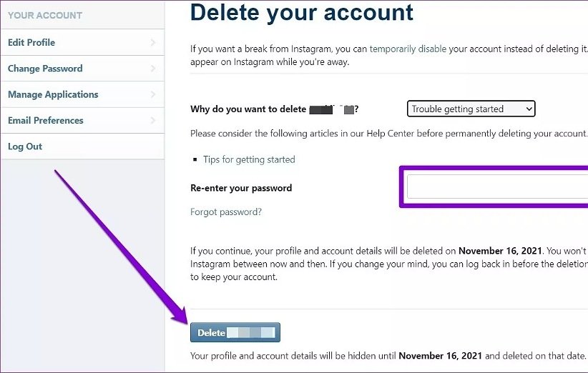Click the chevron arrow beside Change Password

[x=153, y=69]
